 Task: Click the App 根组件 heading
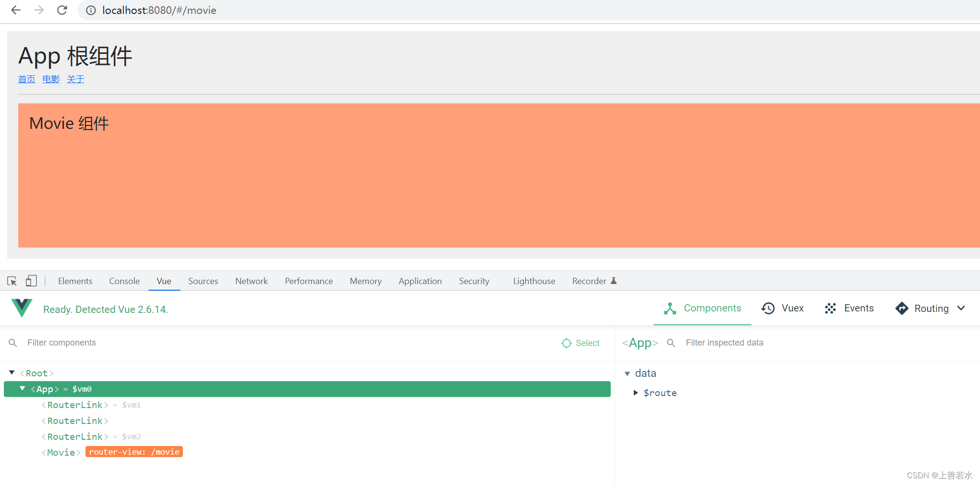click(75, 56)
